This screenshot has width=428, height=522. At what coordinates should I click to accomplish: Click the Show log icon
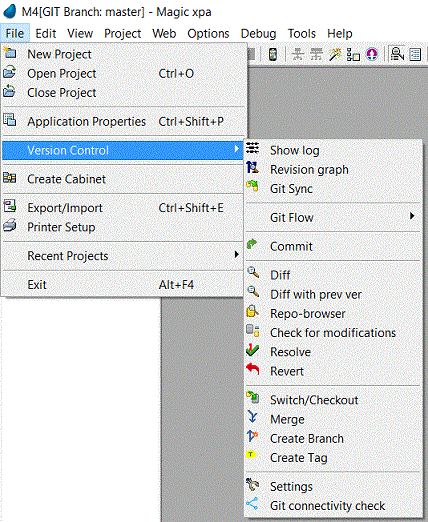coord(253,148)
